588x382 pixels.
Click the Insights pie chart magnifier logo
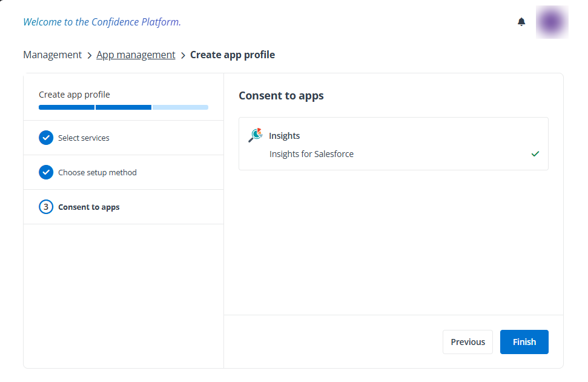click(254, 135)
